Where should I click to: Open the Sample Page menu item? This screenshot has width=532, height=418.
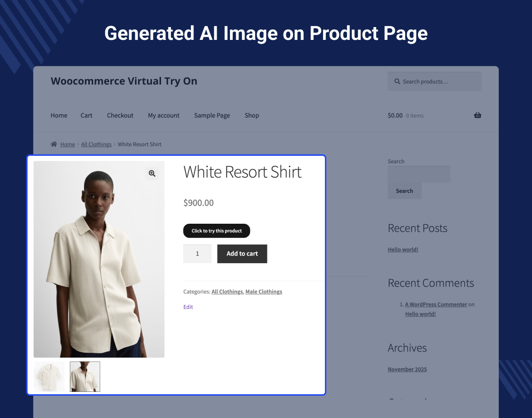click(x=212, y=115)
